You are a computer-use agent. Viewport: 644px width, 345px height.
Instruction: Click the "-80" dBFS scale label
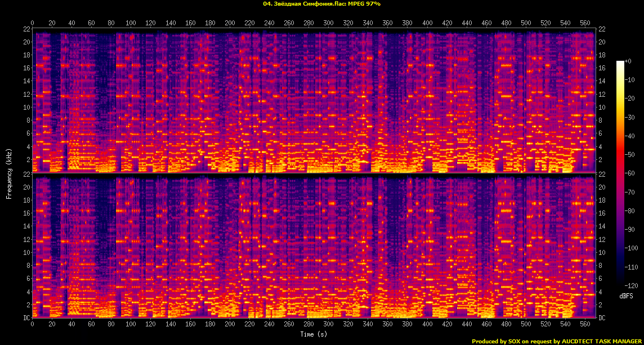[x=629, y=210]
